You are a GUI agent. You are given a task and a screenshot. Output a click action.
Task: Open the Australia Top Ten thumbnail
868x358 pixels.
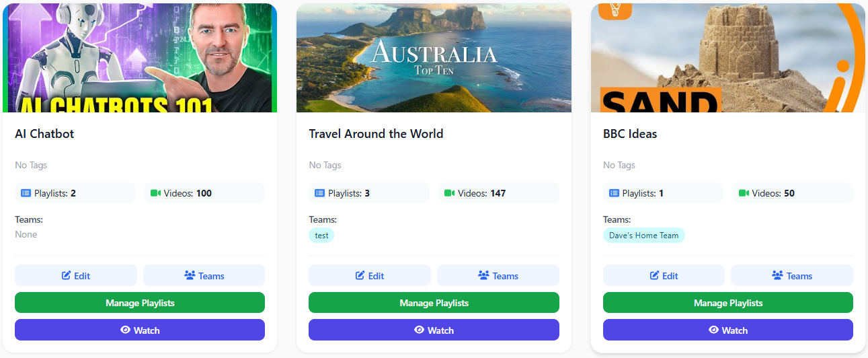434,58
